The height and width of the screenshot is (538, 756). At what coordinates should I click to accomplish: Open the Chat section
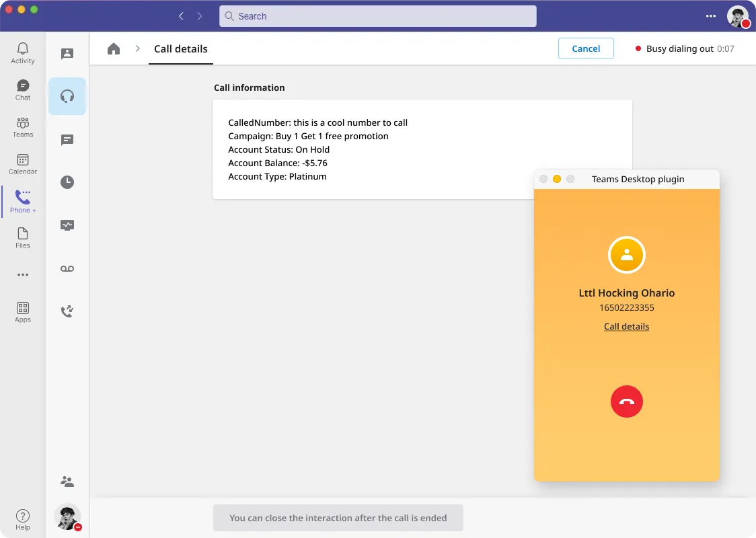(x=23, y=90)
